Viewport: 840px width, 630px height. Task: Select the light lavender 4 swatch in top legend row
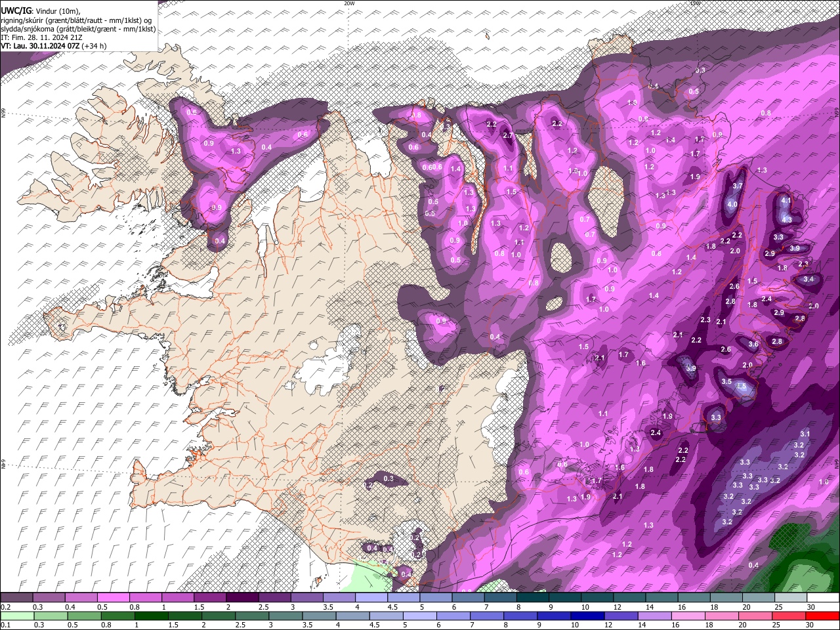(371, 597)
